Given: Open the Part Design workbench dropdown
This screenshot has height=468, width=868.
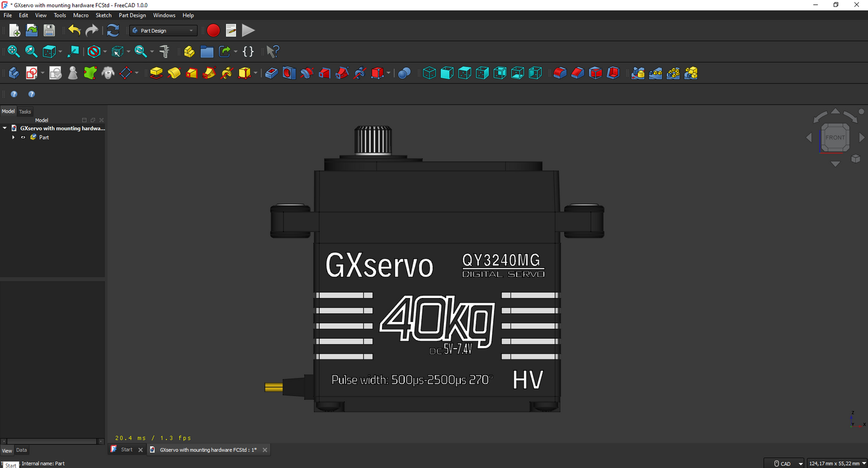Looking at the screenshot, I should coord(163,31).
